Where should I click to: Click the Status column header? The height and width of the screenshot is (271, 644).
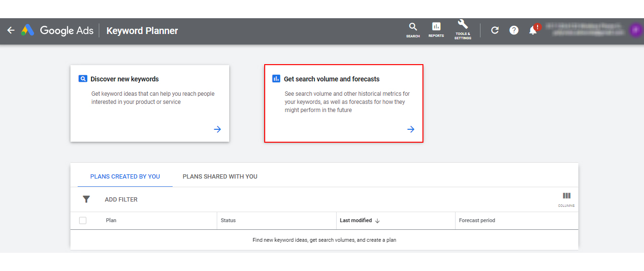tap(228, 221)
